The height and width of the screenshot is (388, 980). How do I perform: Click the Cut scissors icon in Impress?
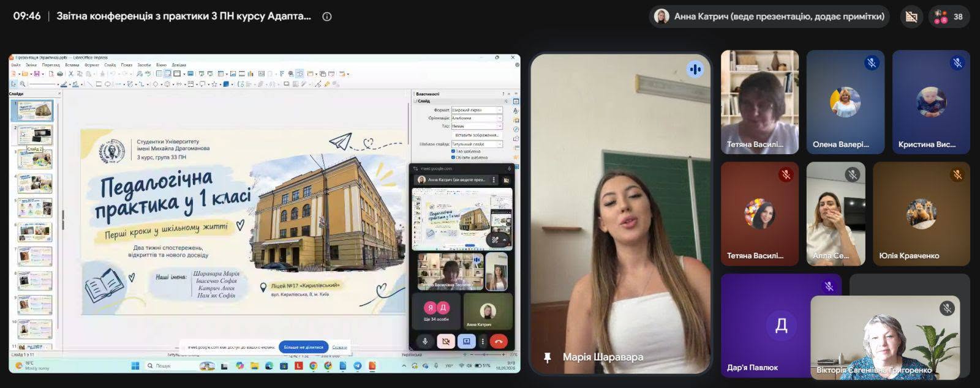[71, 74]
